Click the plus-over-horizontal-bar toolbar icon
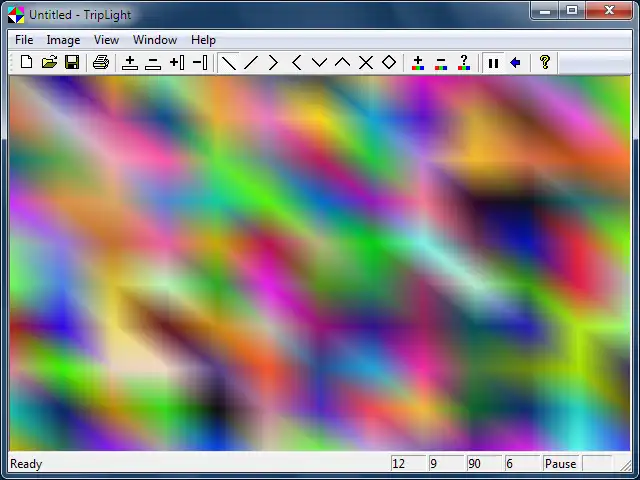Viewport: 640px width, 480px height. [130, 63]
